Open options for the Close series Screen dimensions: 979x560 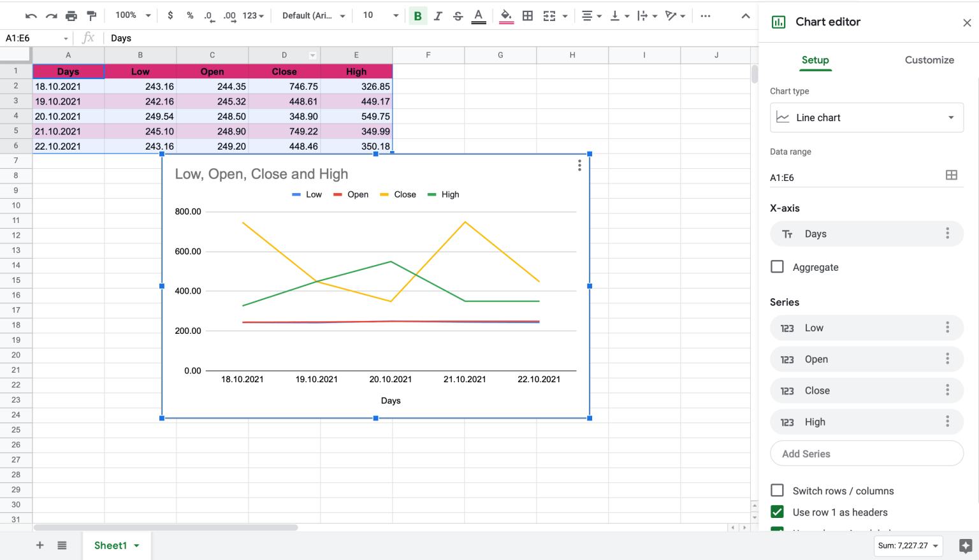[x=948, y=390]
